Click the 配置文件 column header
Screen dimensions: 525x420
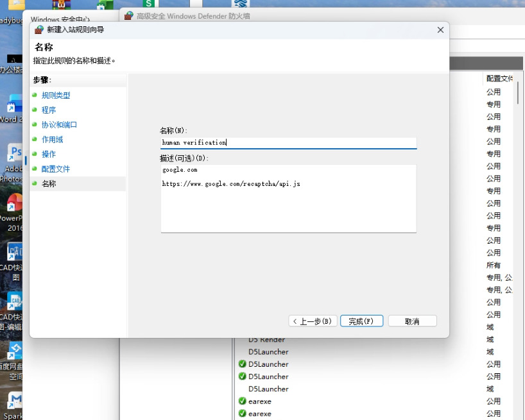coord(499,78)
